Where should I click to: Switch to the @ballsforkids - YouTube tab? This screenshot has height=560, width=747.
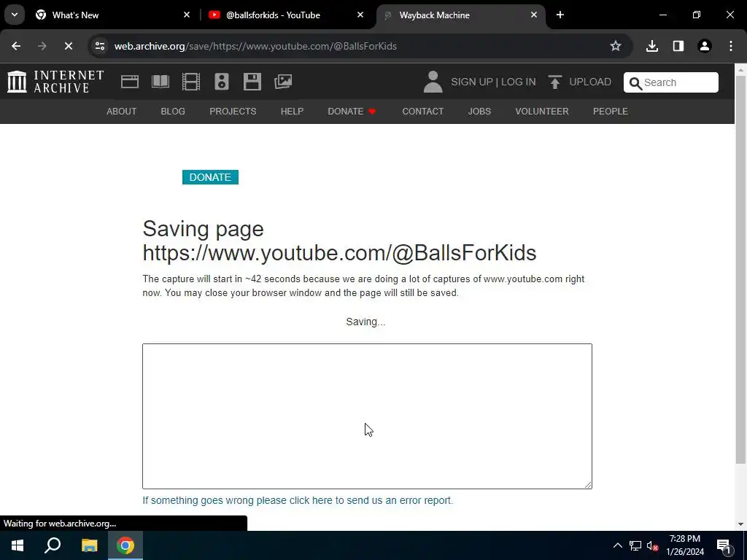tap(286, 15)
